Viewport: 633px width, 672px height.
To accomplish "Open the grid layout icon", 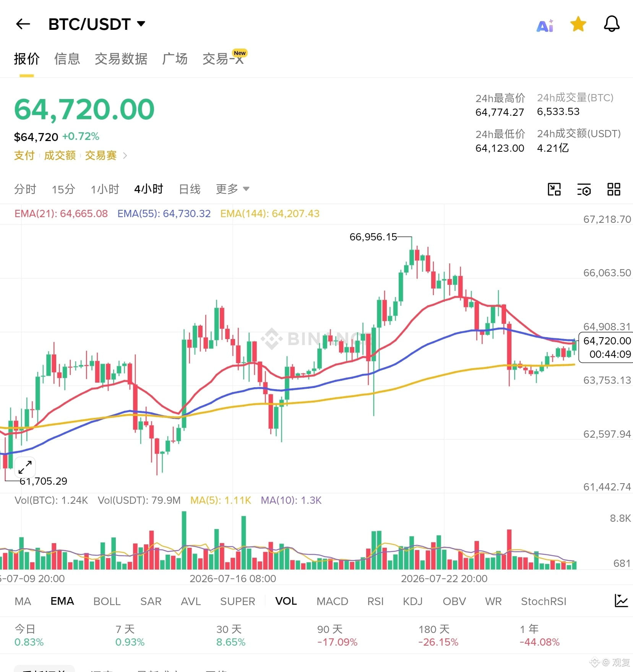I will [614, 189].
